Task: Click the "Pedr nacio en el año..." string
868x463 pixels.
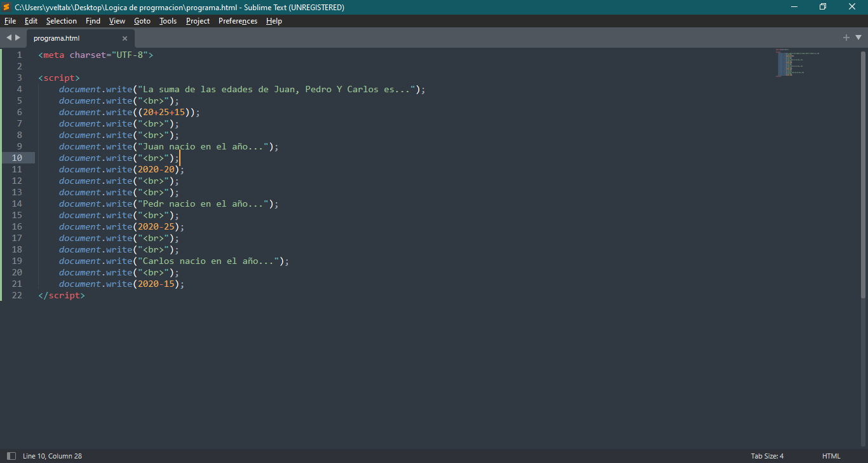Action: [203, 204]
